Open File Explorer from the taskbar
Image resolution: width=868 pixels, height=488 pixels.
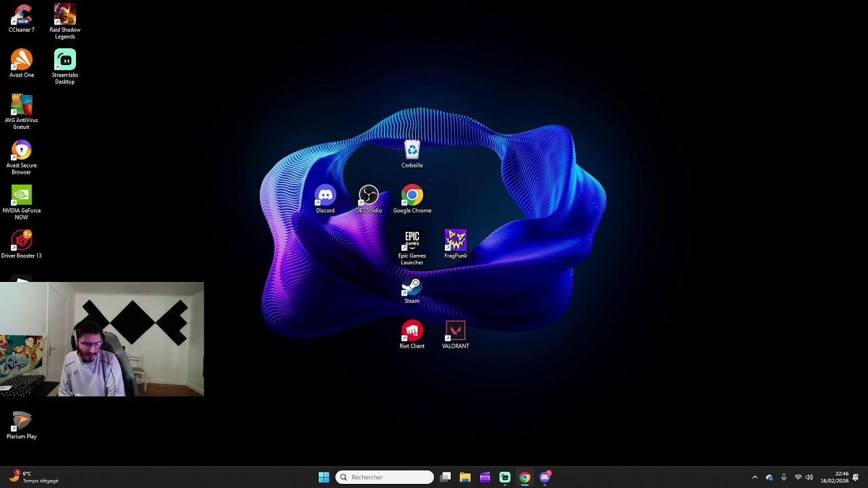click(x=465, y=477)
